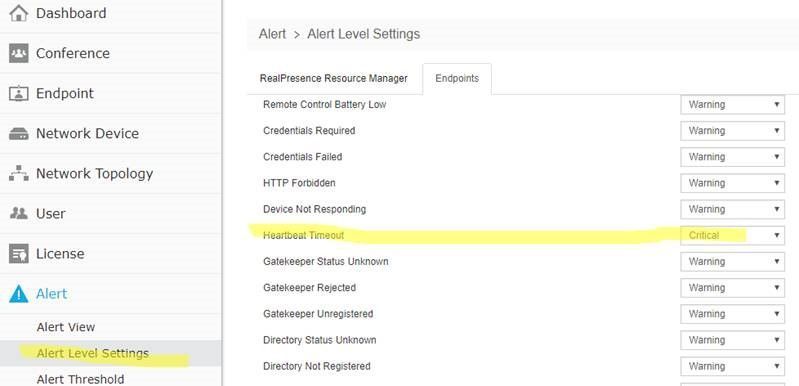Click the Heartbeat Timeout label
The width and height of the screenshot is (799, 386).
pos(303,235)
